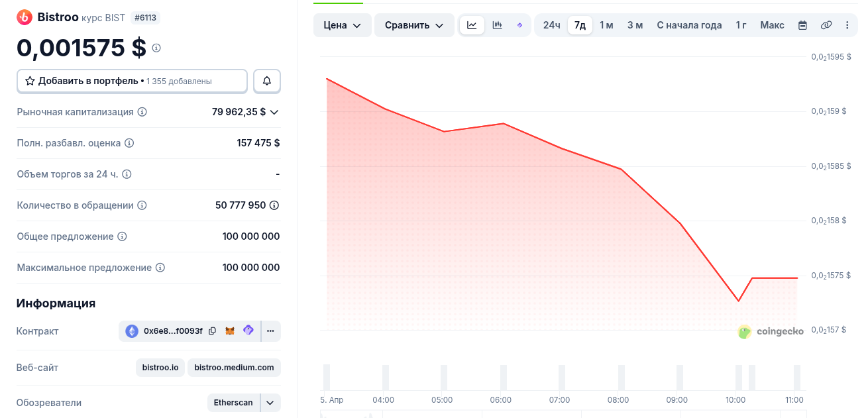The height and width of the screenshot is (418, 868).
Task: Open info icon beside Рыночная капитализация
Action: [x=142, y=112]
